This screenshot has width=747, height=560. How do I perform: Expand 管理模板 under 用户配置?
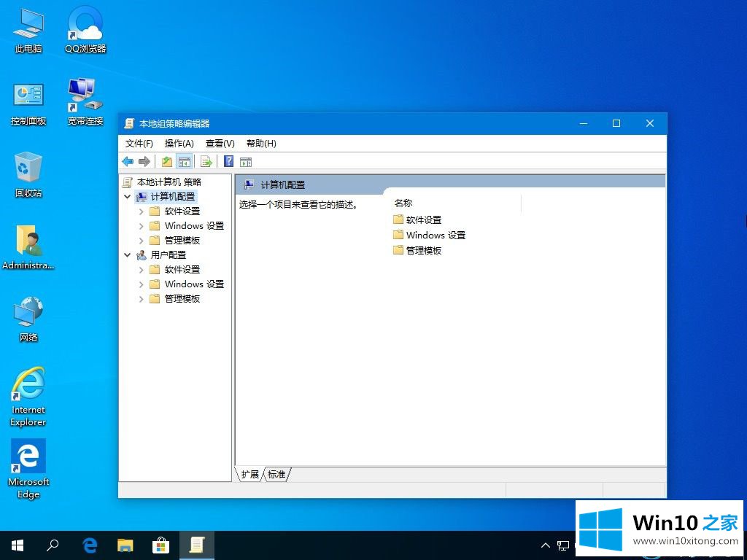tap(141, 299)
